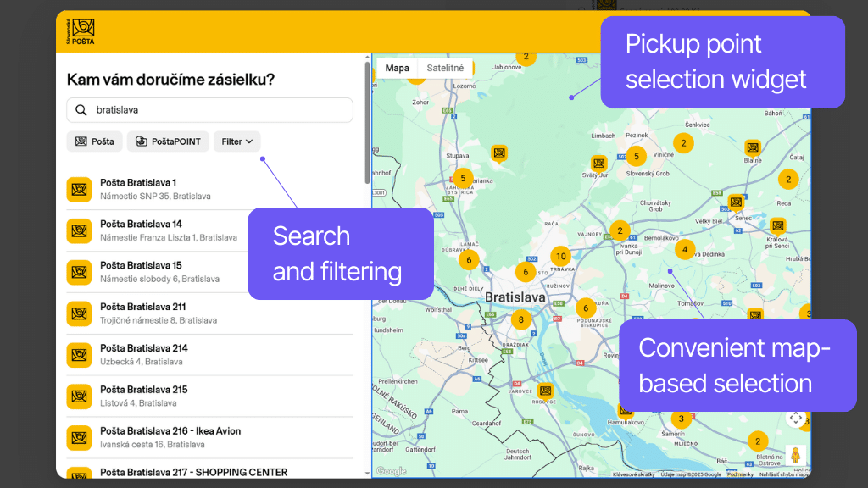Select Pošta Bratislava 214 entry
868x488 pixels.
210,355
